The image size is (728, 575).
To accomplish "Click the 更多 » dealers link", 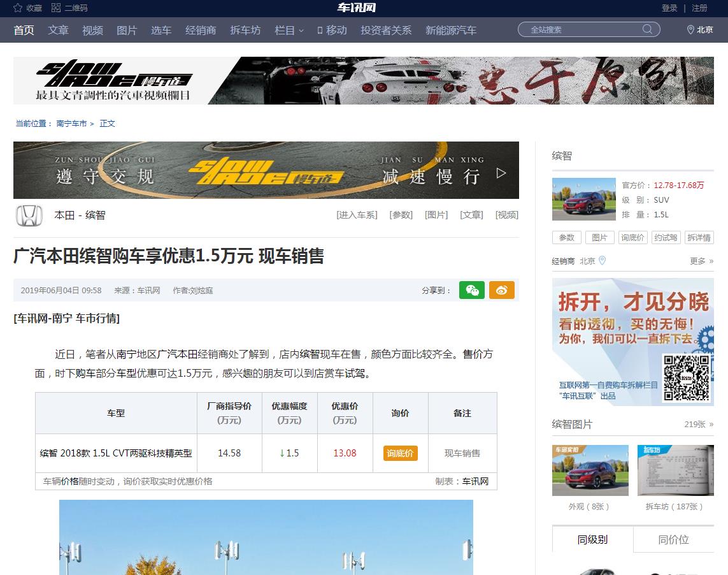I will (x=701, y=261).
